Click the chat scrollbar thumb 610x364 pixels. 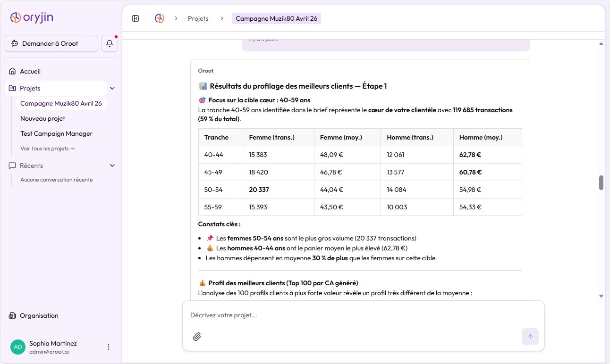point(601,182)
